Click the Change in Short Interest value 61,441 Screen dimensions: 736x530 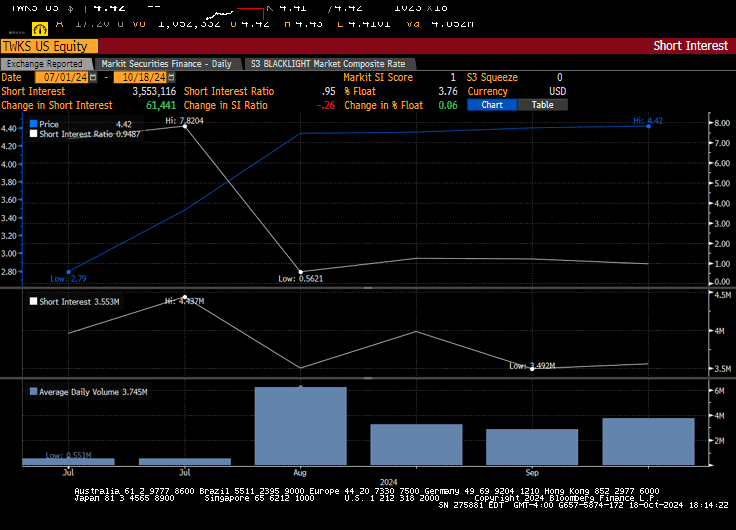pos(161,105)
